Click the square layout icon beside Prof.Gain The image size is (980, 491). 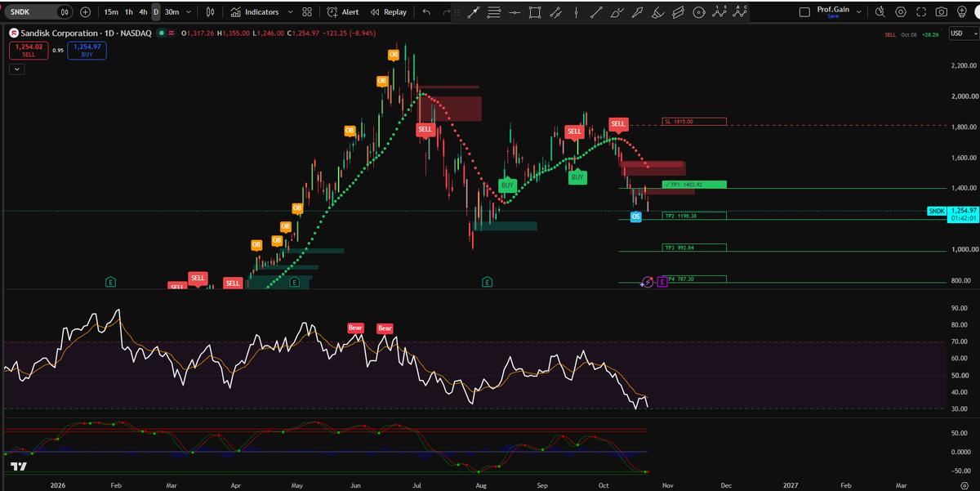click(x=804, y=12)
